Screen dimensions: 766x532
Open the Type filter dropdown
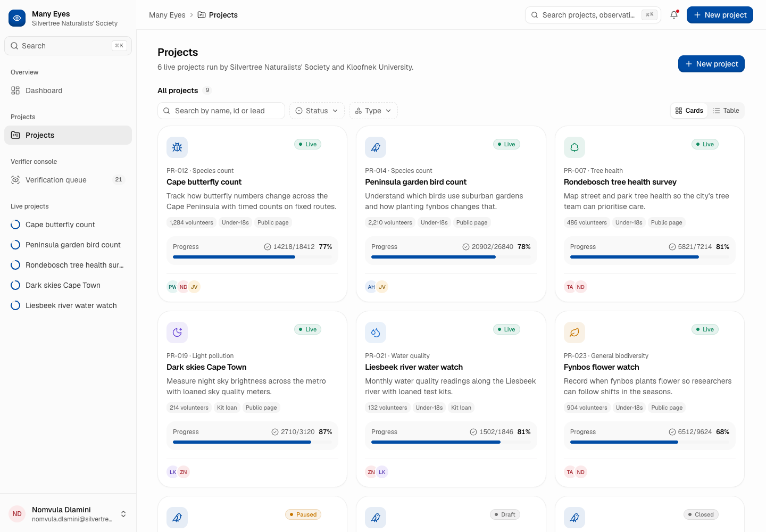(373, 111)
